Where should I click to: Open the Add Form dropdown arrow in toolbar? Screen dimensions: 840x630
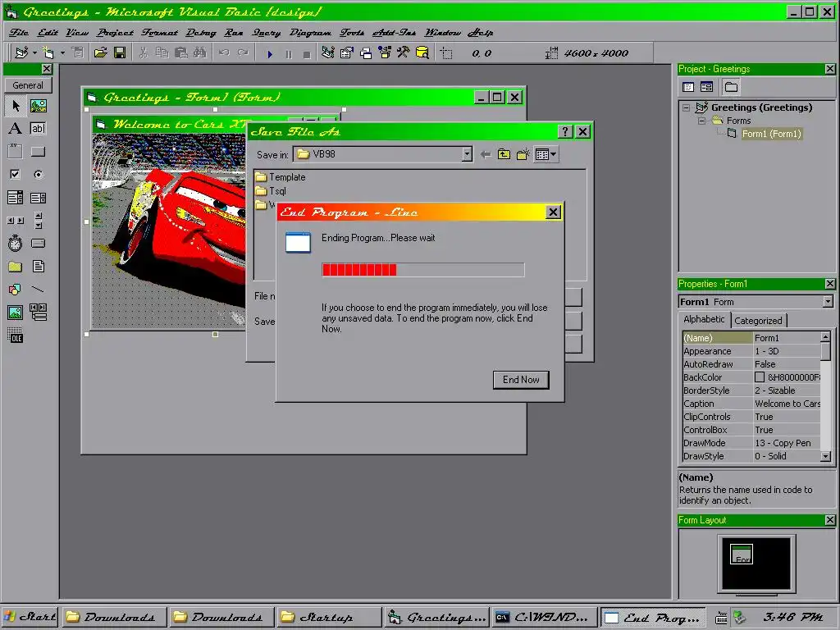(62, 53)
